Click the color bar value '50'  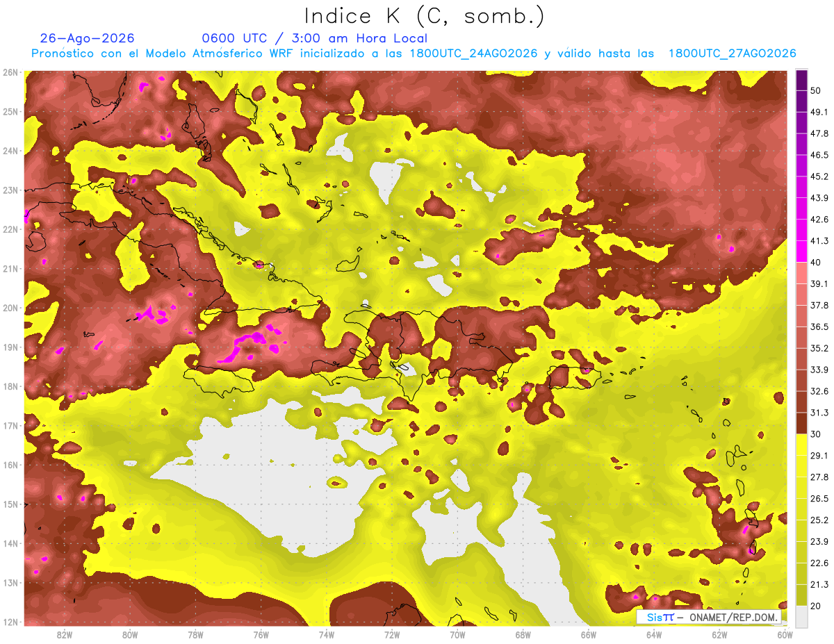817,90
